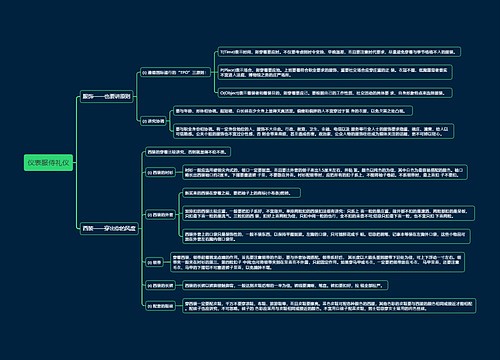Select the first leaf under 讲究协调
Viewport: 500px width, 360px height.
pos(293,111)
